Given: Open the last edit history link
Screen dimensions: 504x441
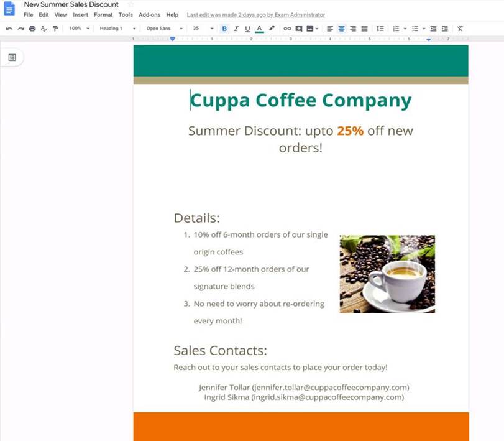Looking at the screenshot, I should [255, 15].
